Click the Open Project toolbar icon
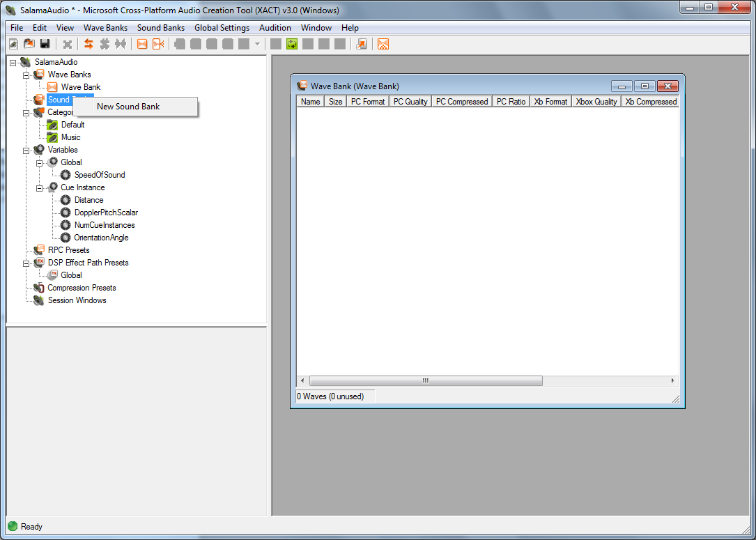Image resolution: width=756 pixels, height=540 pixels. pos(29,45)
